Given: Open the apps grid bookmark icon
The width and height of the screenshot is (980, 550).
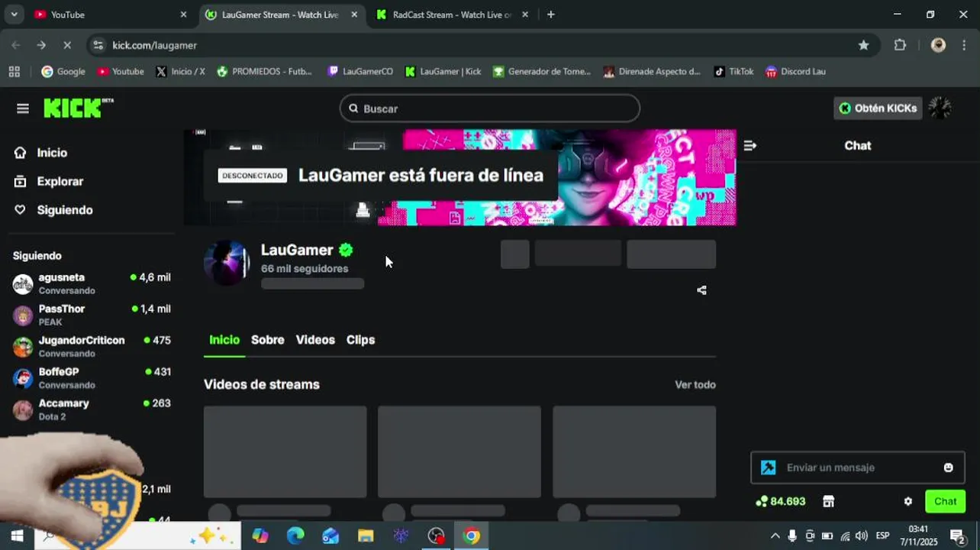Looking at the screenshot, I should point(14,71).
